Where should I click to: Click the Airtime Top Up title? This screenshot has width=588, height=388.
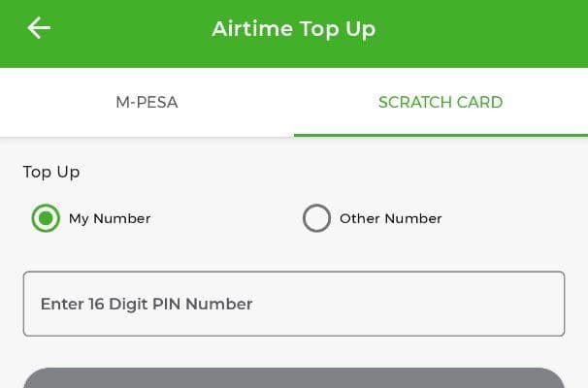point(294,29)
